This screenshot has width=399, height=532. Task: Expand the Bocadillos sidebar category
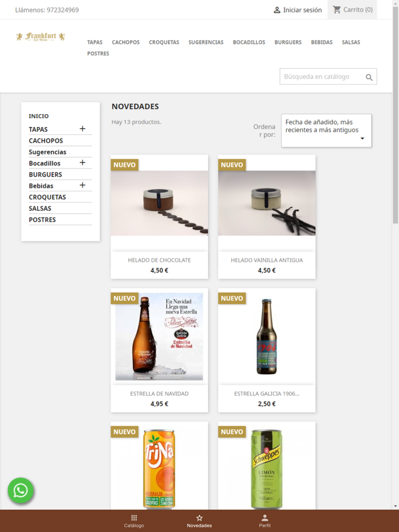pyautogui.click(x=82, y=162)
